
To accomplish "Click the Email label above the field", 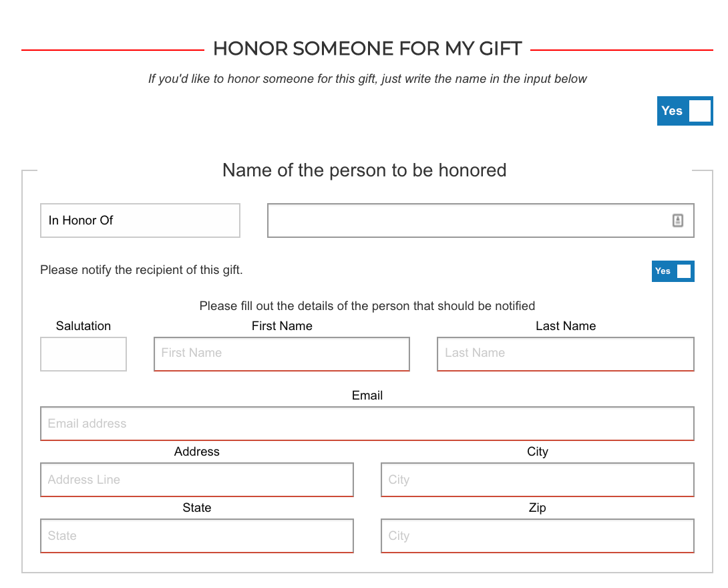I will coord(367,396).
